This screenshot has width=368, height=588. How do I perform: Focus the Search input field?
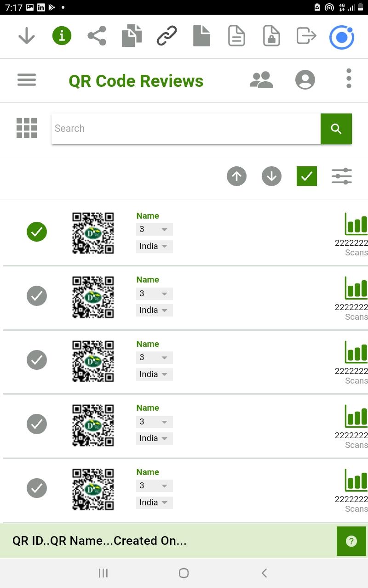[186, 129]
